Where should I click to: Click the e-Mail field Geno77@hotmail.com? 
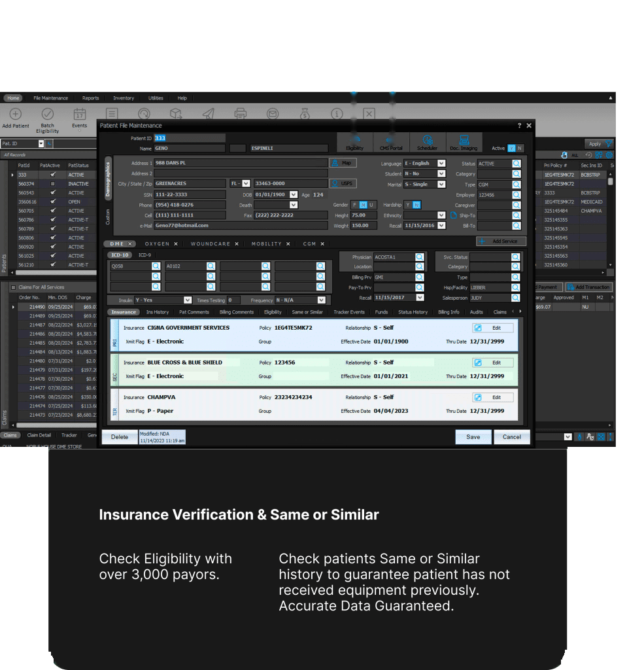(241, 226)
